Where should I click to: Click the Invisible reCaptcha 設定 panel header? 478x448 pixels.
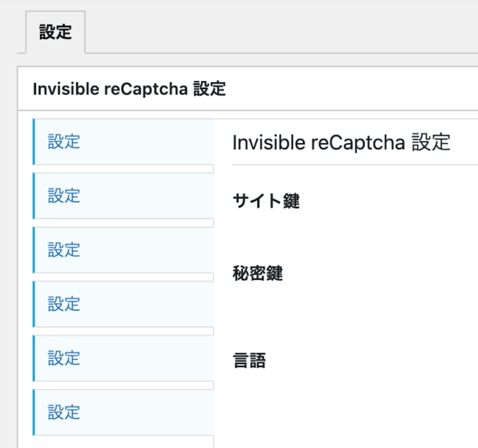[130, 89]
